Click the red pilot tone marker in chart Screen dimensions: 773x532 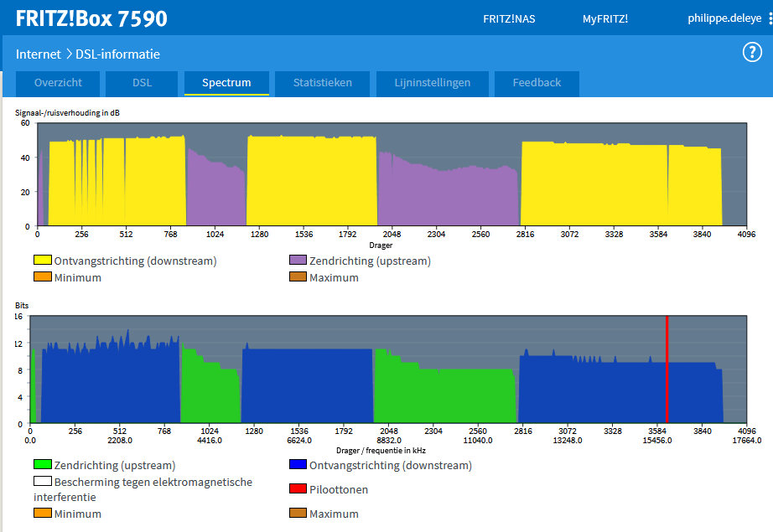(x=667, y=369)
